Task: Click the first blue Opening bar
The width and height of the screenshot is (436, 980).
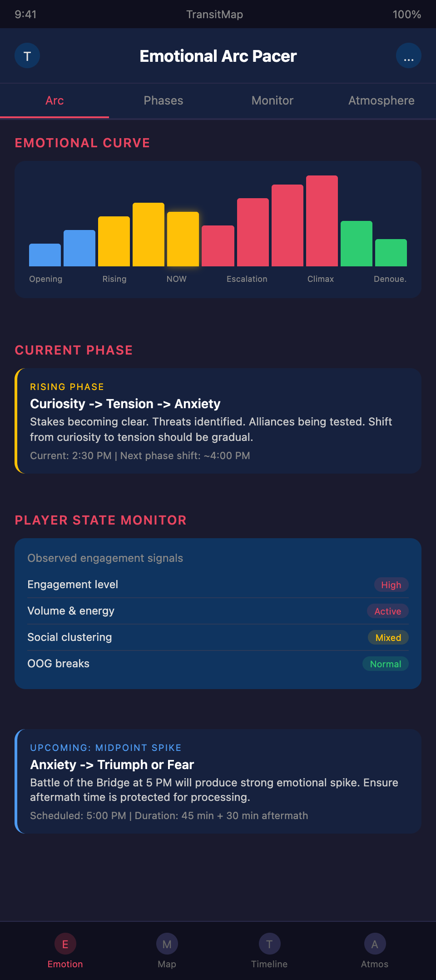Action: click(45, 255)
